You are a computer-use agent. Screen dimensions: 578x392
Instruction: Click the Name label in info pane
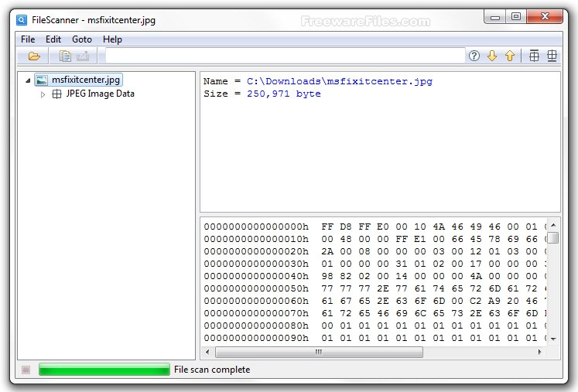[216, 81]
